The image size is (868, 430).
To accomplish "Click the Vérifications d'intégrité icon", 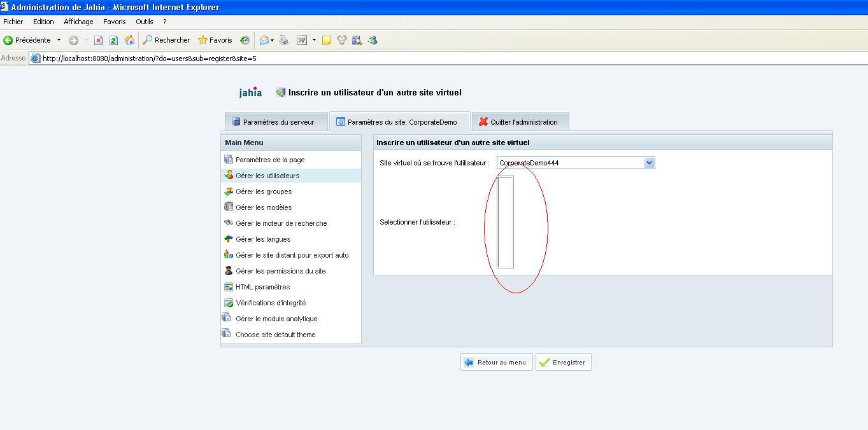I will point(229,303).
